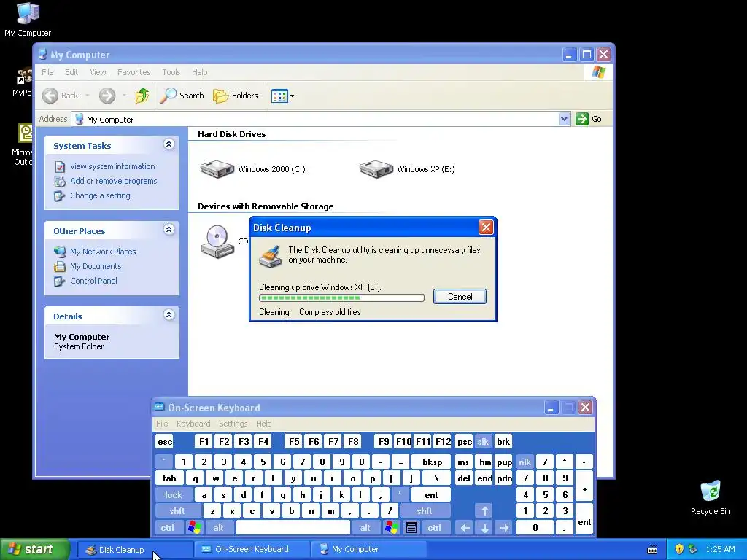Open the Control Panel link
Image resolution: width=747 pixels, height=560 pixels.
(x=93, y=281)
